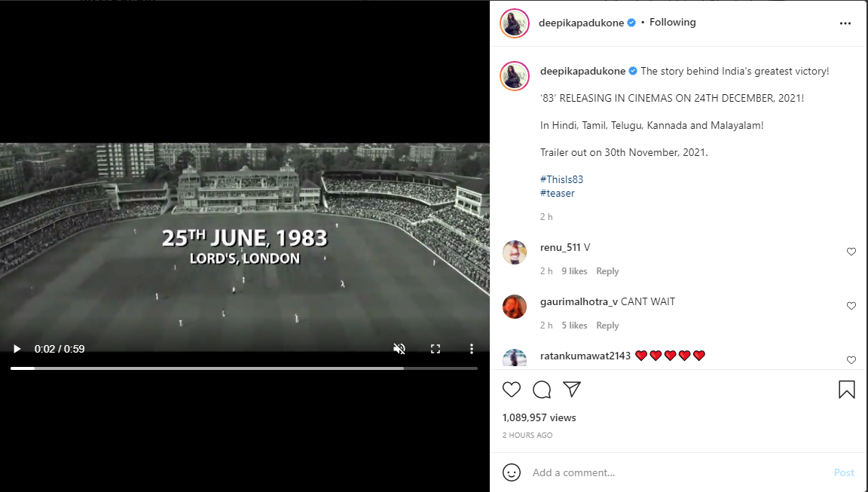View gaurimalhotra_v's profile avatar
The width and height of the screenshot is (868, 492).
[515, 306]
